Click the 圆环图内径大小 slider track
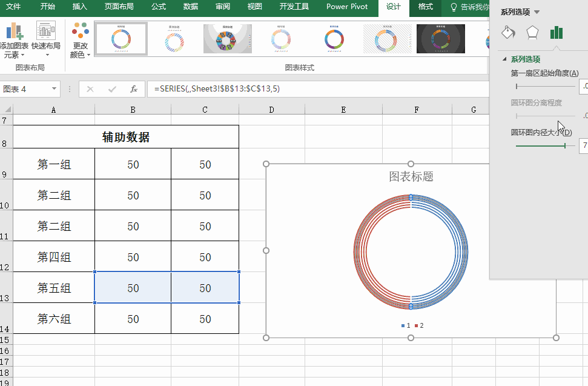The width and height of the screenshot is (588, 386). (x=542, y=145)
